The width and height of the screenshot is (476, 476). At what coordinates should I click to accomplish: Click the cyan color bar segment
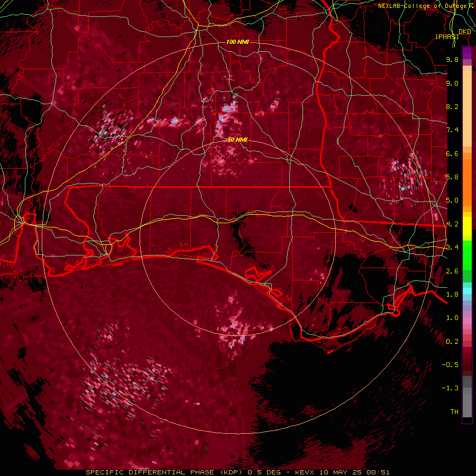pos(467,291)
